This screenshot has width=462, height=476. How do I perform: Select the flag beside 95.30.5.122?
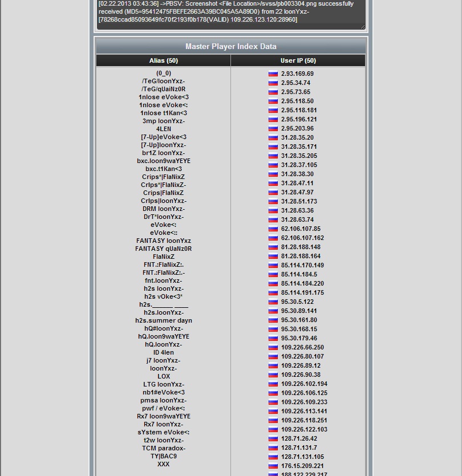click(273, 302)
